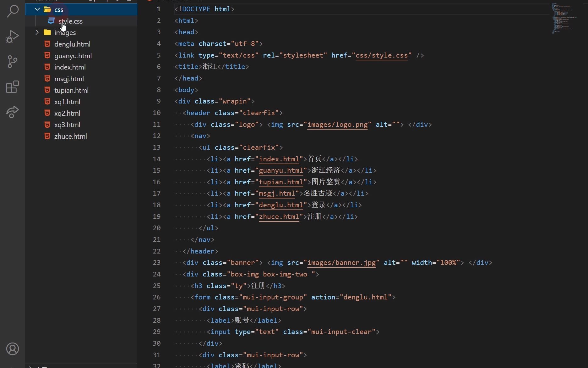This screenshot has width=588, height=368.
Task: Collapse the css folder chevron
Action: coord(37,9)
